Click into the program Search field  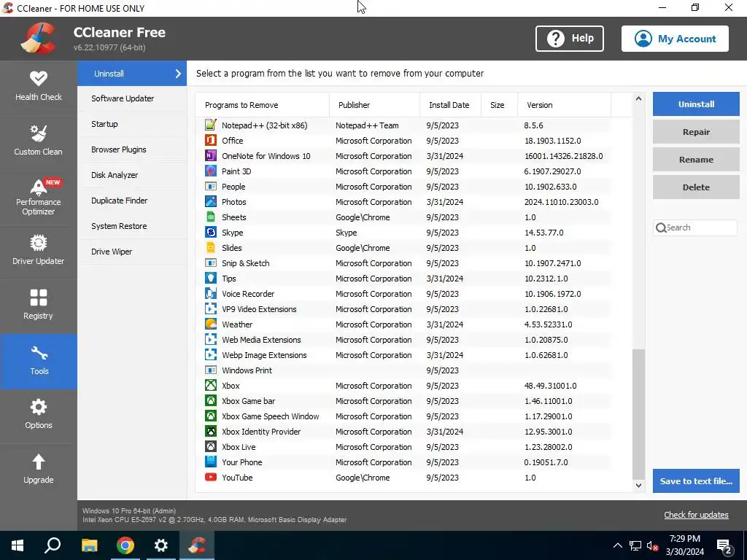point(695,227)
